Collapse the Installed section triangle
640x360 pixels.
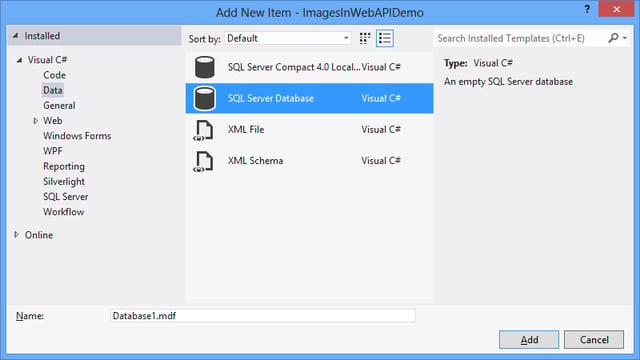pos(15,36)
